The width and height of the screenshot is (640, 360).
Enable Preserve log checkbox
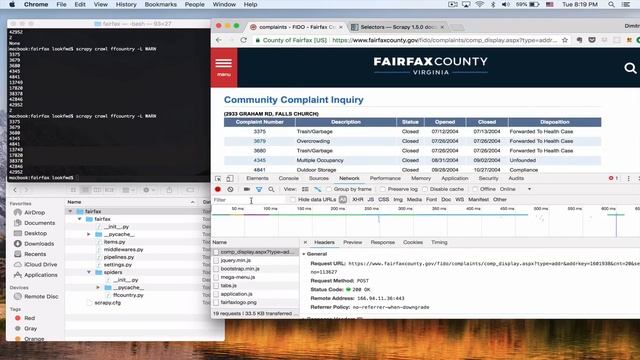pyautogui.click(x=383, y=189)
